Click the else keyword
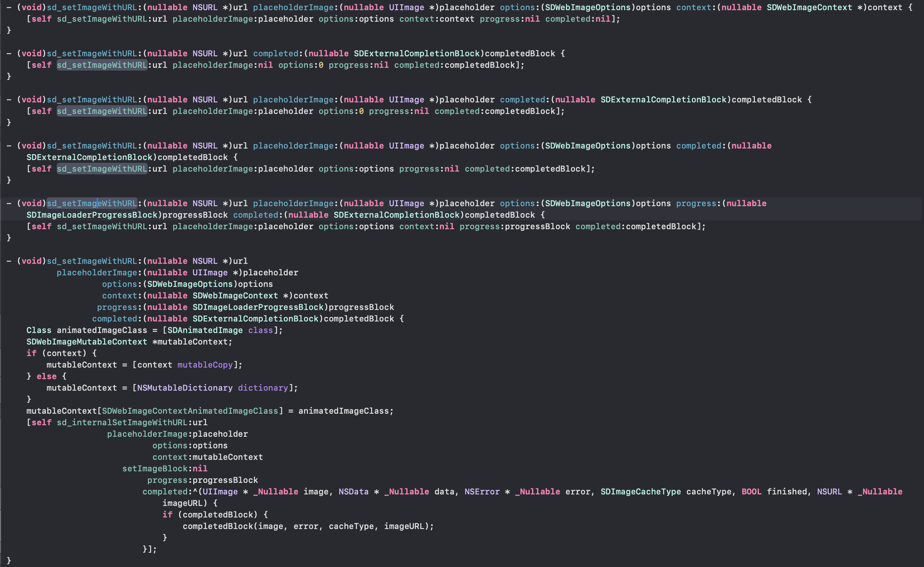The image size is (924, 567). [47, 376]
